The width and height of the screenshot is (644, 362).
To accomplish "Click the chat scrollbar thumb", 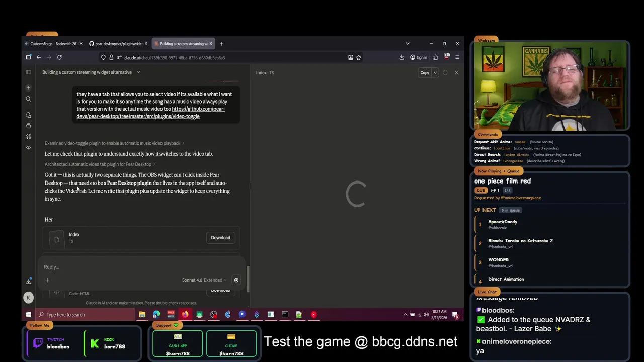I will 248,279.
